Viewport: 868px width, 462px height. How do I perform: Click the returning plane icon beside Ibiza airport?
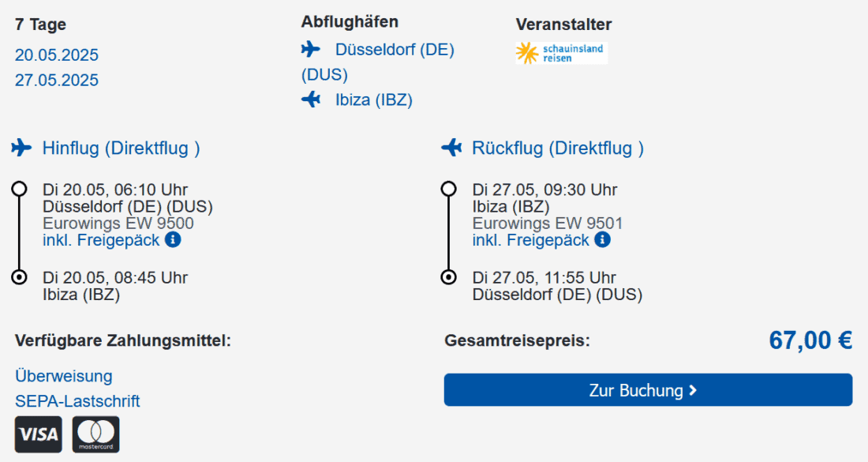[311, 100]
